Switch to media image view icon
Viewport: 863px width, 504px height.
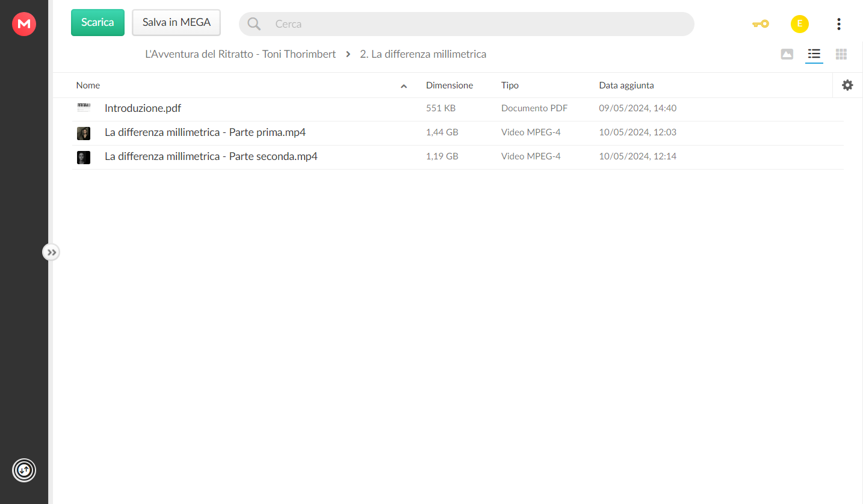click(787, 54)
